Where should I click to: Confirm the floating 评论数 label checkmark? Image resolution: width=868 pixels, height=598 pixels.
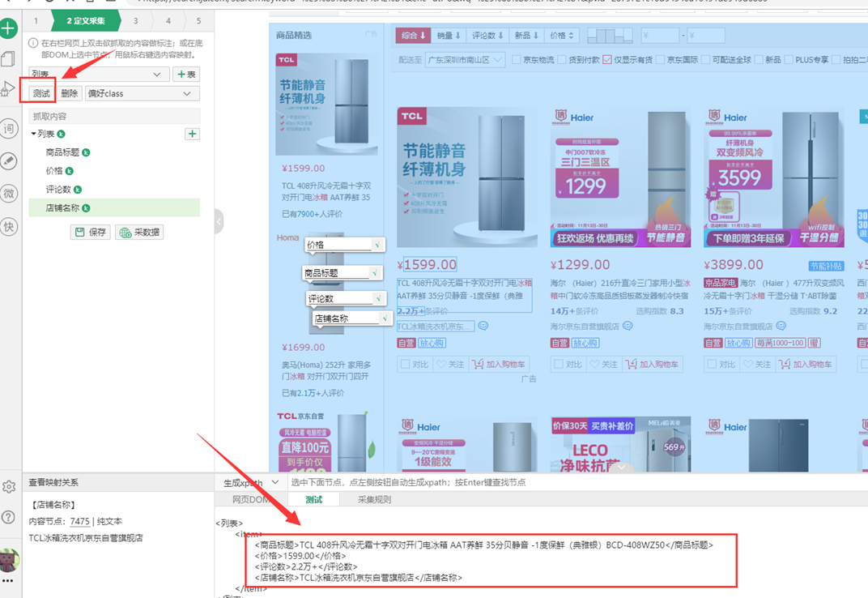click(379, 298)
